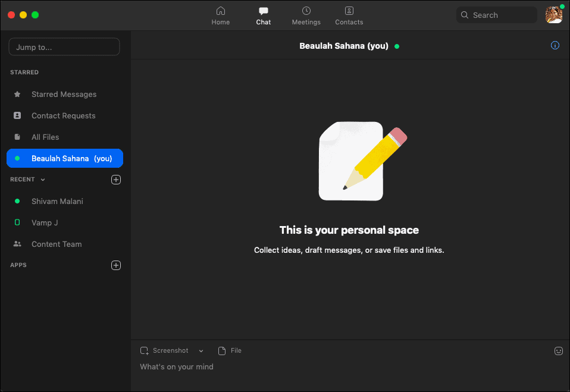Open chat with Shivam Malani
The image size is (570, 392).
coord(65,201)
